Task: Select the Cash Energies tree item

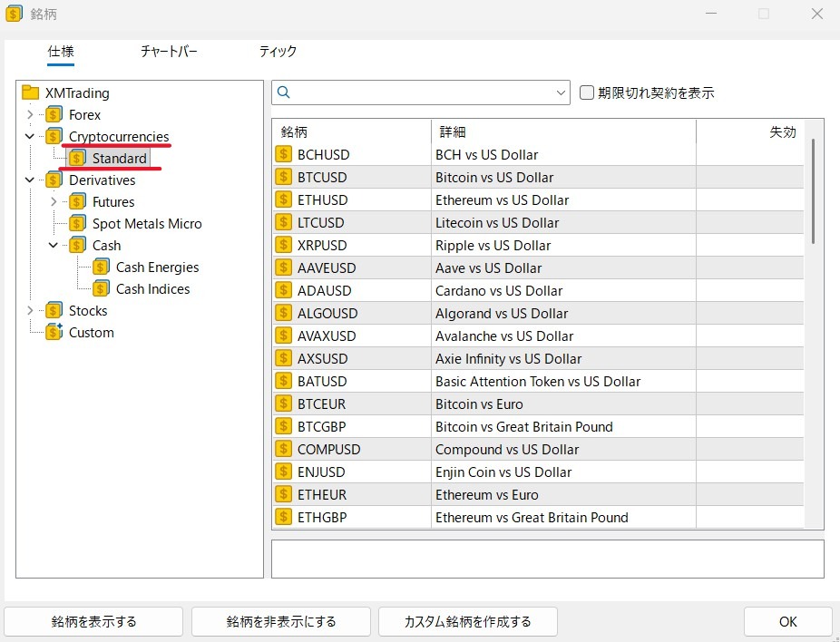Action: (157, 267)
